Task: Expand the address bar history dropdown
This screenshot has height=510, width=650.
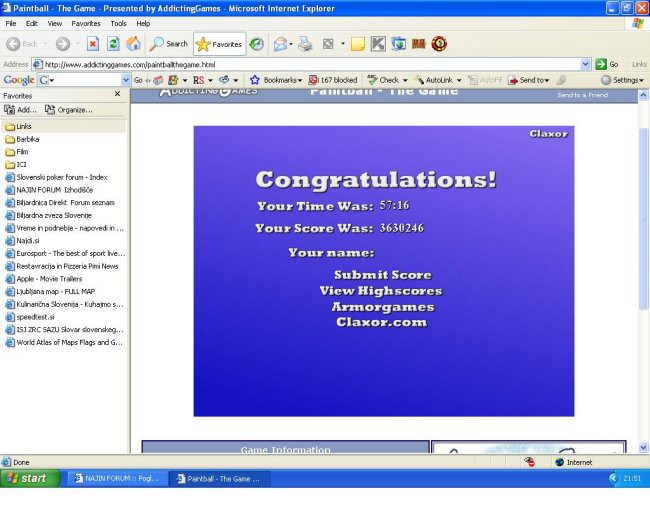Action: [x=585, y=64]
